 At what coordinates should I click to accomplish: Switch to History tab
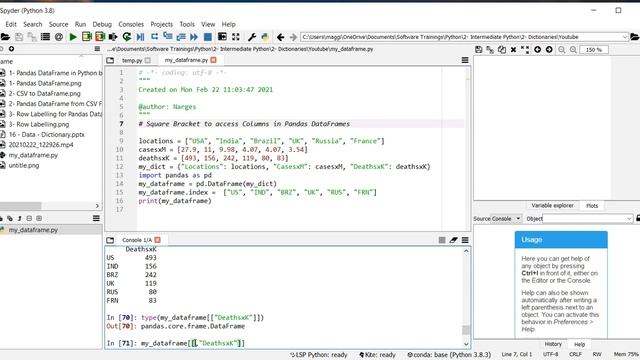click(x=553, y=344)
